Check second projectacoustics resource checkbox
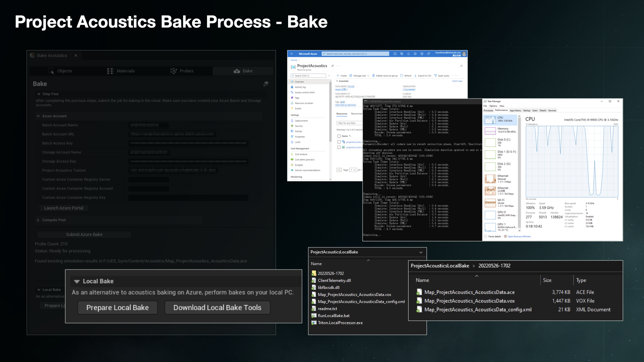This screenshot has width=644, height=362. 339,147
